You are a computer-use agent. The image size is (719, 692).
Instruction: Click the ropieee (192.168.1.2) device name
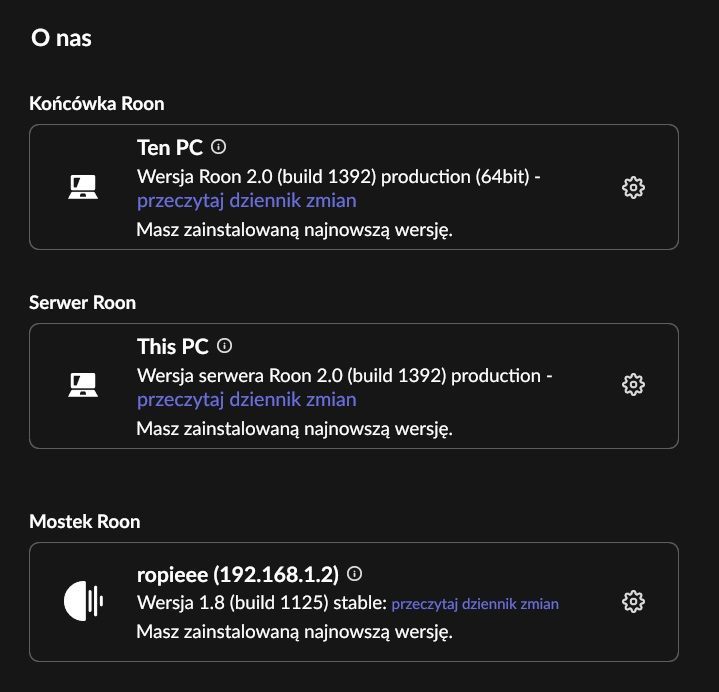point(238,575)
